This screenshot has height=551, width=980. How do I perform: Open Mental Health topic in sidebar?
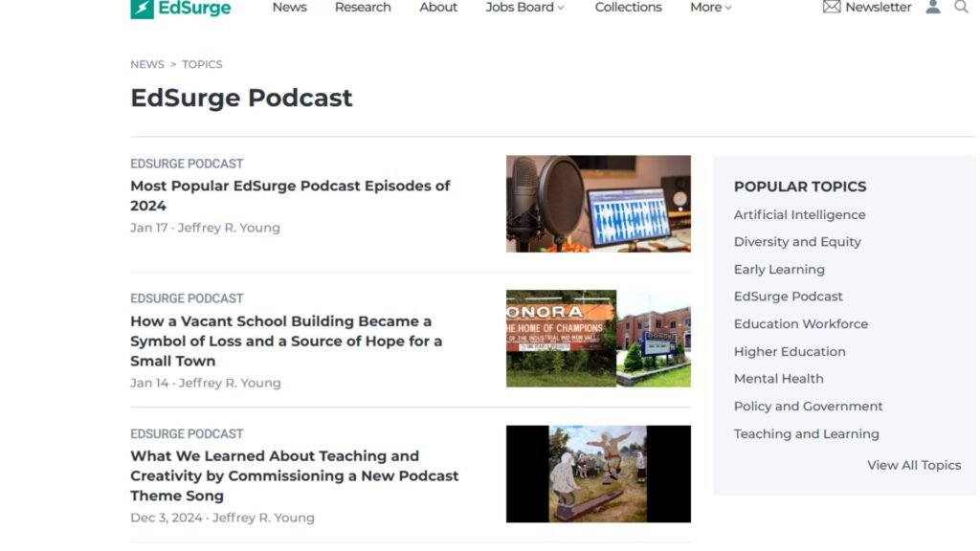tap(778, 379)
